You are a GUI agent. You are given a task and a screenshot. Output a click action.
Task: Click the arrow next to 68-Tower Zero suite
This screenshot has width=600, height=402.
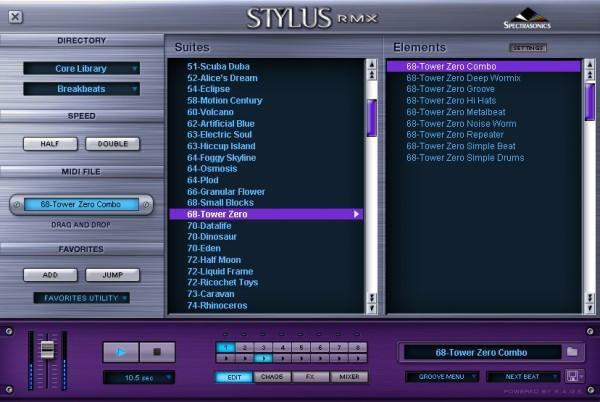click(356, 214)
